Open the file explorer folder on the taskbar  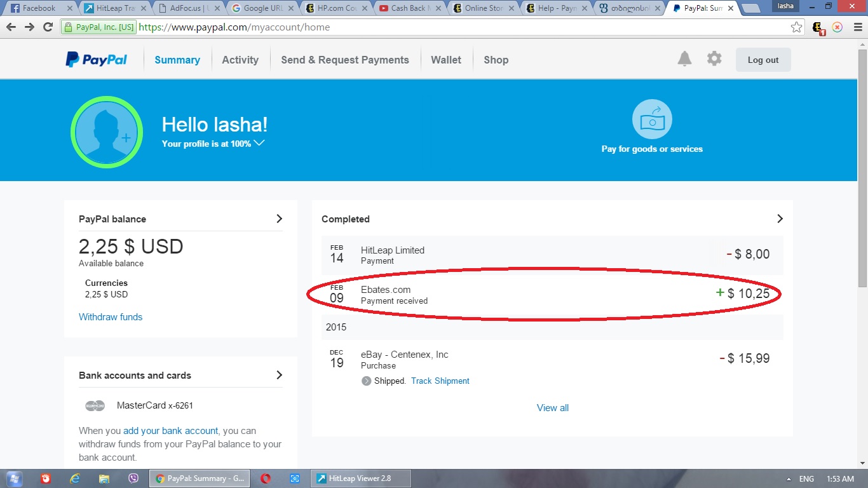[x=104, y=478]
